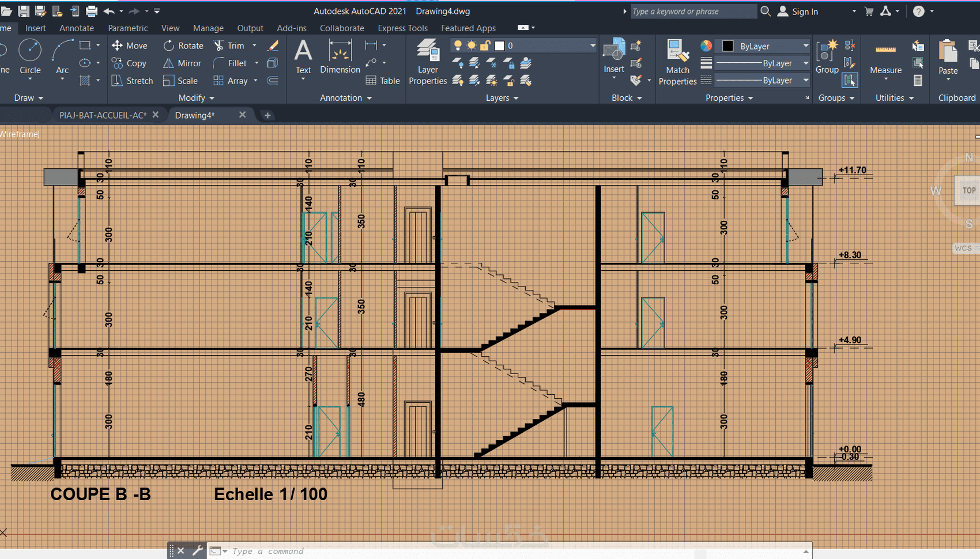Screen dimensions: 980x559
Task: Toggle layer 0 freeze sun icon
Action: [472, 46]
